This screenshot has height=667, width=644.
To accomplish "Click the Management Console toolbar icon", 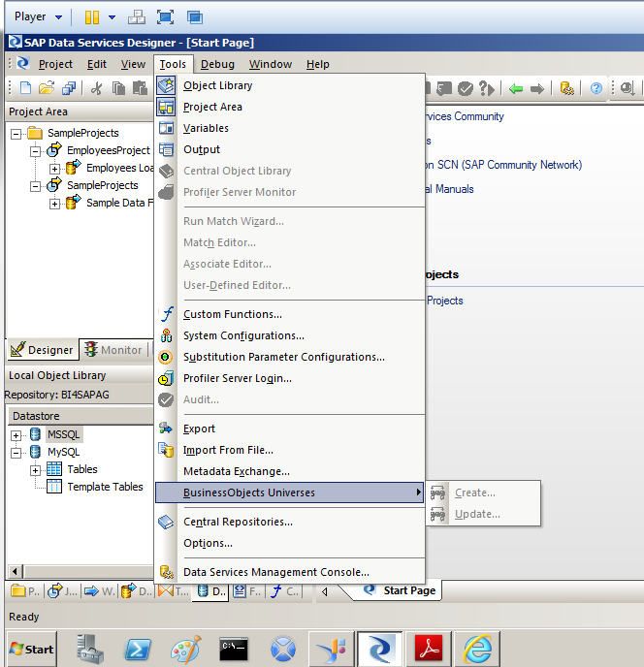I will coord(566,88).
